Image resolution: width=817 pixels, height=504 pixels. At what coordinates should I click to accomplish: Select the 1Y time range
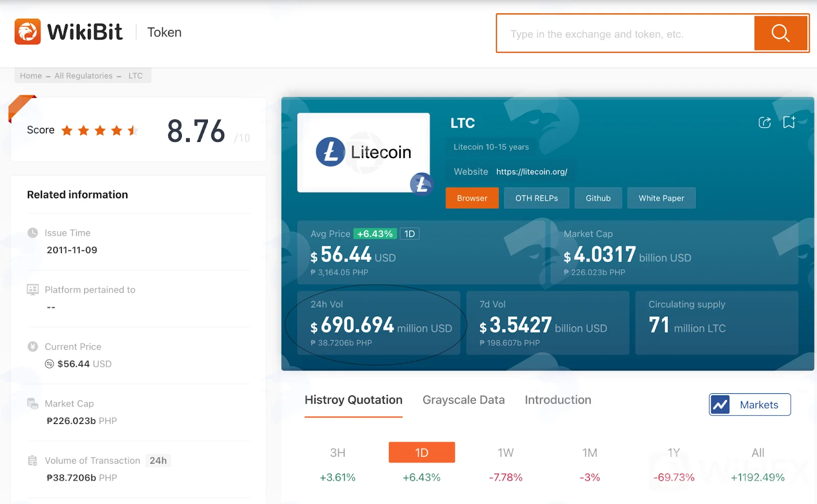(x=674, y=452)
